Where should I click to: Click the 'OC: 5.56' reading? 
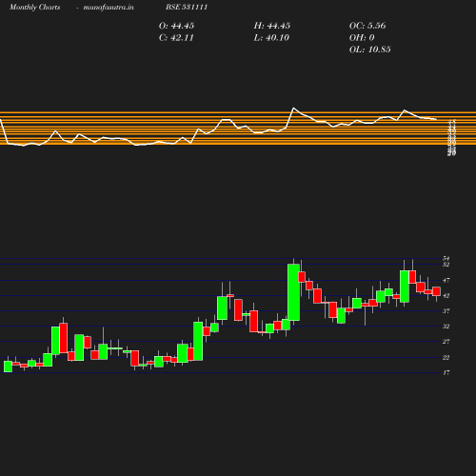click(367, 26)
